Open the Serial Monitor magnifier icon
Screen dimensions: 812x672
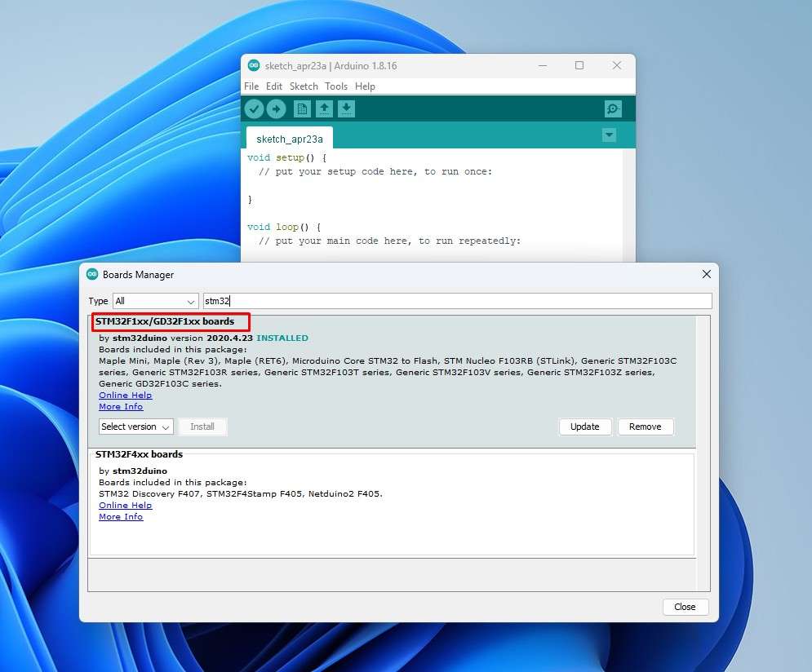613,108
